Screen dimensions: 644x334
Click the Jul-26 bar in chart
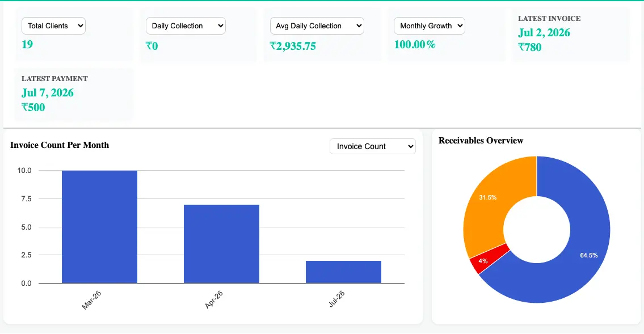343,272
